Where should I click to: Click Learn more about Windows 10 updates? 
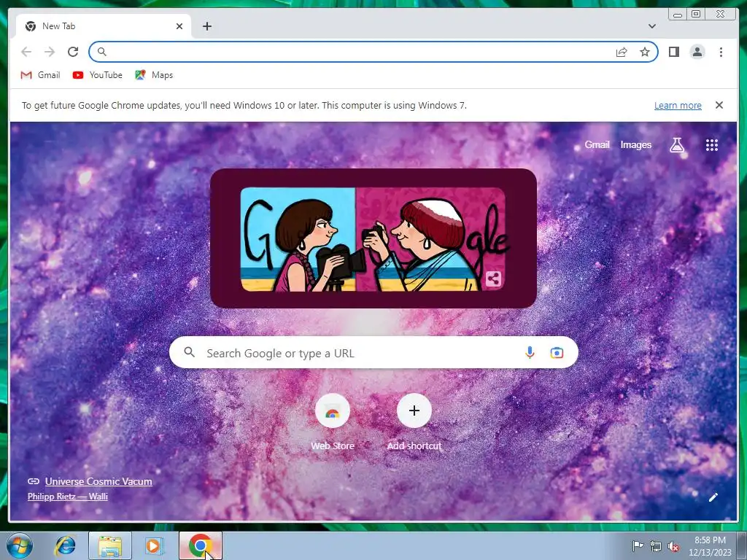[x=678, y=105]
